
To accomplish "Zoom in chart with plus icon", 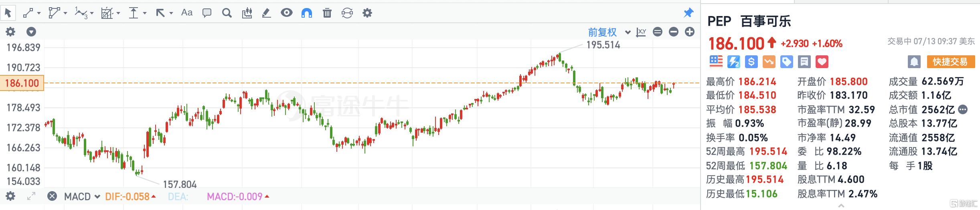I will (x=690, y=32).
